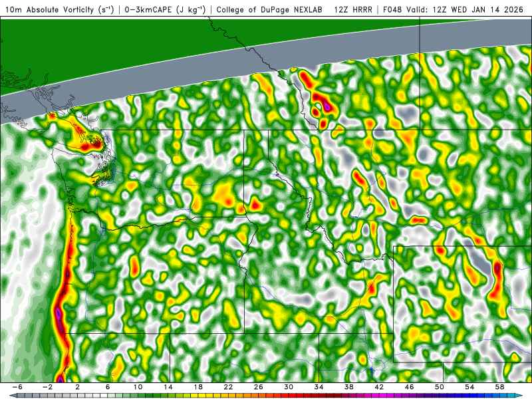Pick the dark green colorbar swatch below 10

tap(142, 396)
